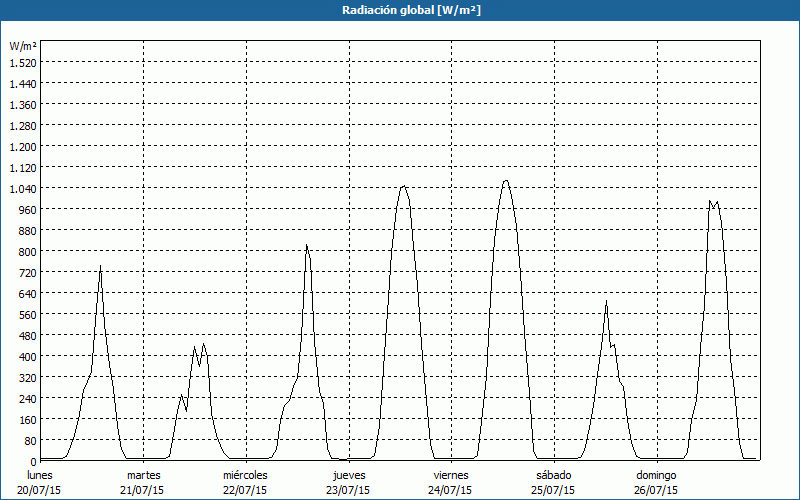
Task: Click the 20/07/15 date label
Action: click(40, 490)
